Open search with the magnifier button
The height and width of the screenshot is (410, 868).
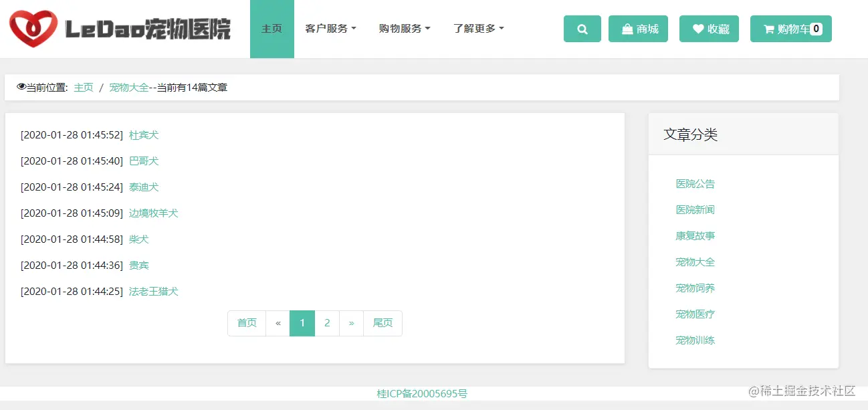[582, 29]
